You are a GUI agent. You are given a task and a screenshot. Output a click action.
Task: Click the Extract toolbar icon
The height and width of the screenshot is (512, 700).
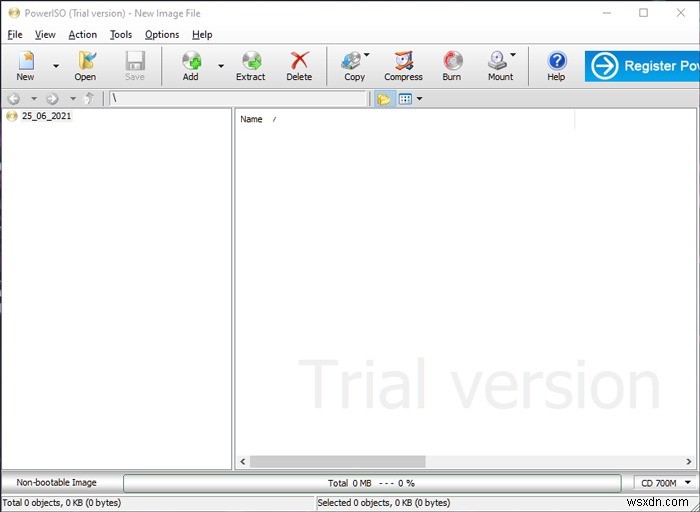tap(250, 66)
